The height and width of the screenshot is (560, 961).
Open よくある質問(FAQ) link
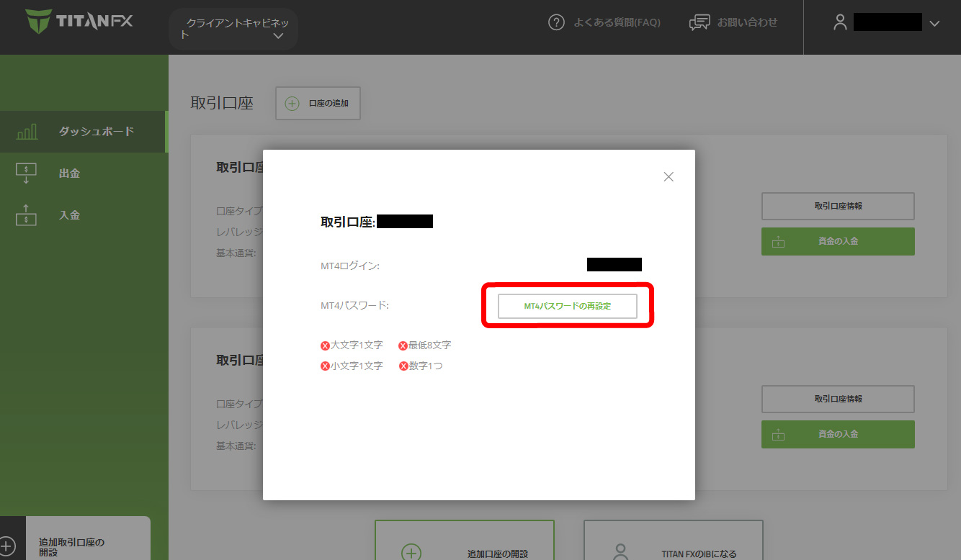(x=617, y=22)
